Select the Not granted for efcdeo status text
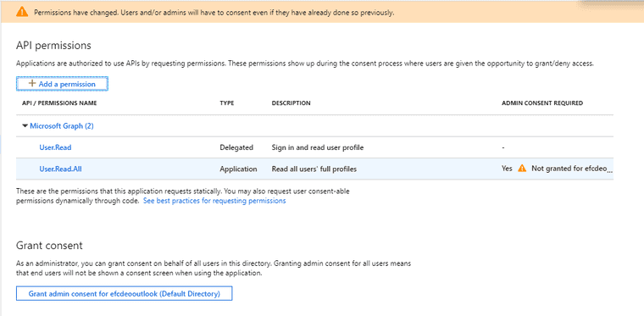This screenshot has width=644, height=316. (x=572, y=169)
